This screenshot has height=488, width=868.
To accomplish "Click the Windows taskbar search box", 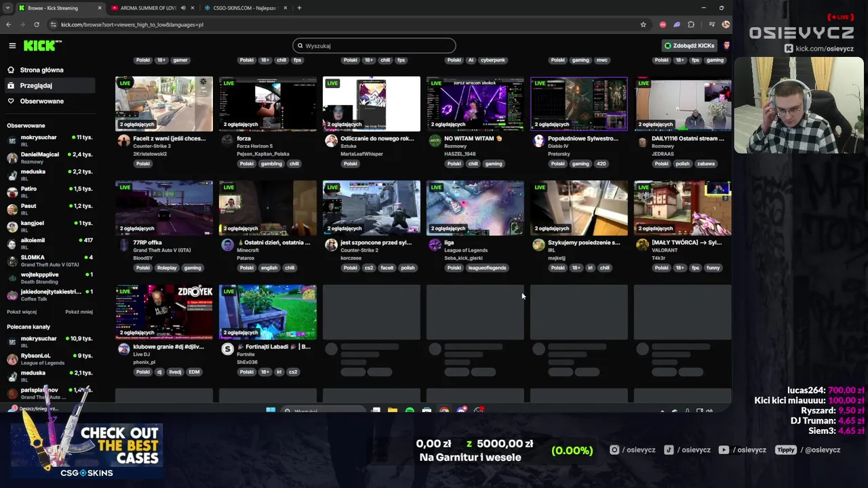I will [x=323, y=411].
